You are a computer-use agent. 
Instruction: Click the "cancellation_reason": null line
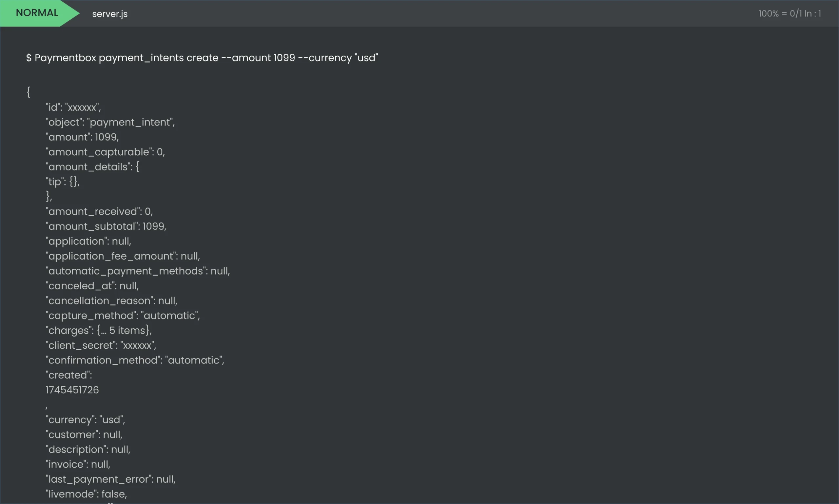(x=111, y=300)
